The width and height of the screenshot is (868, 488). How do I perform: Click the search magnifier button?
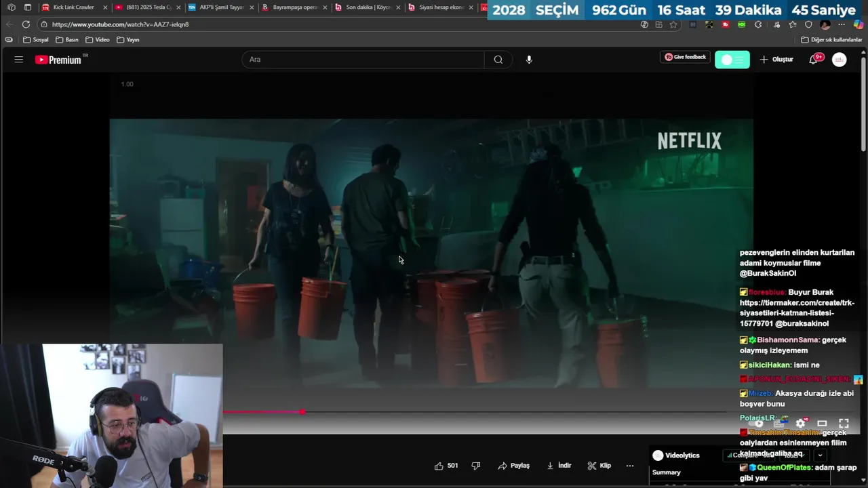click(x=498, y=60)
